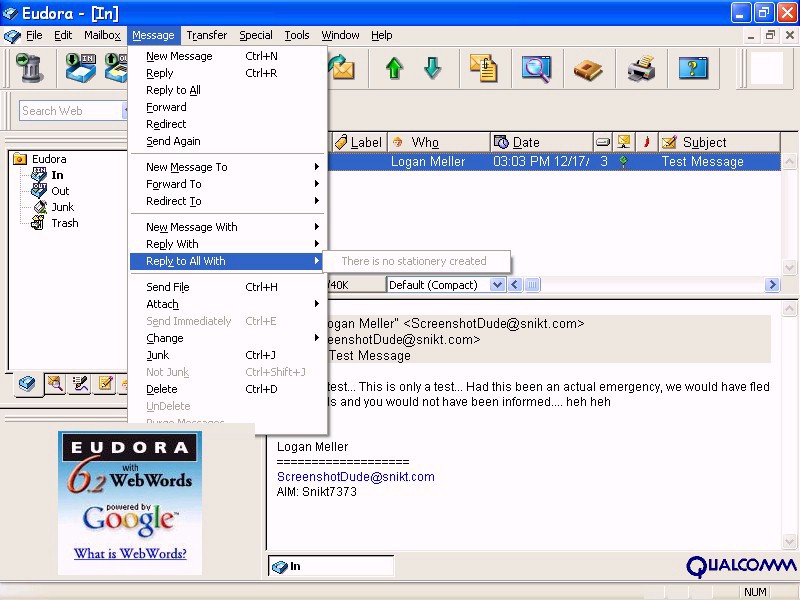Screen dimensions: 800x600
Task: Click the horizontal scrollbar left arrow
Action: pos(515,285)
